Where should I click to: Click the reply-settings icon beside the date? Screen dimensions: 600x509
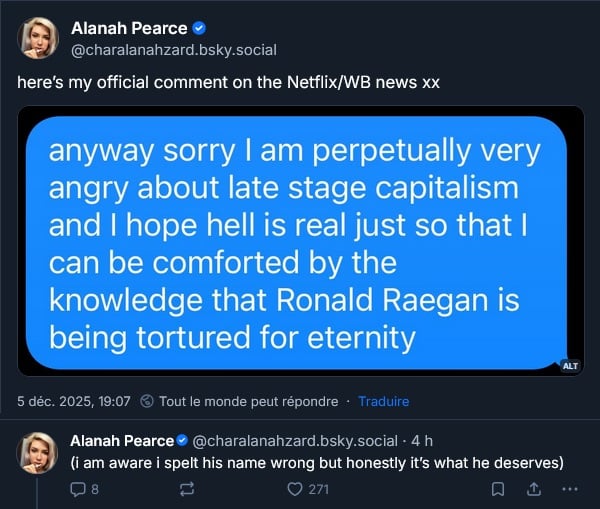click(147, 401)
